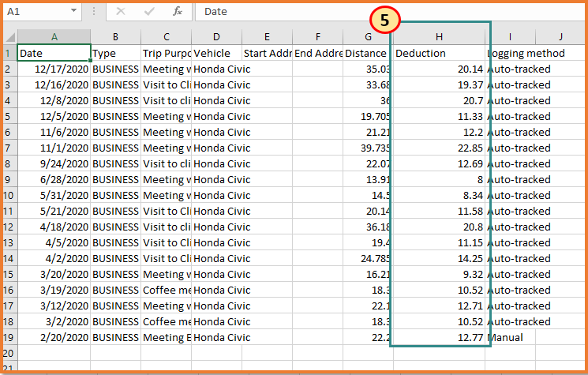Screen dimensions: 588x375
Task: Select deduction value 20.14
Action: [439, 69]
